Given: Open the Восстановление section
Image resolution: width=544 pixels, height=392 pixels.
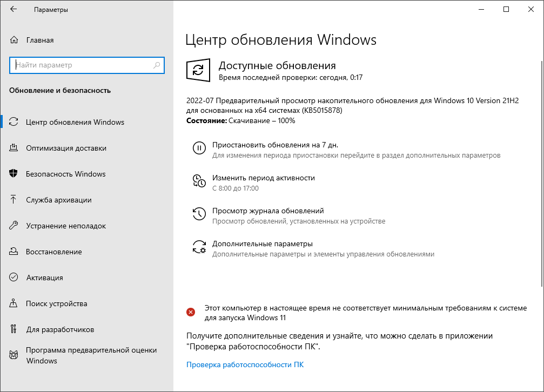Looking at the screenshot, I should point(53,252).
